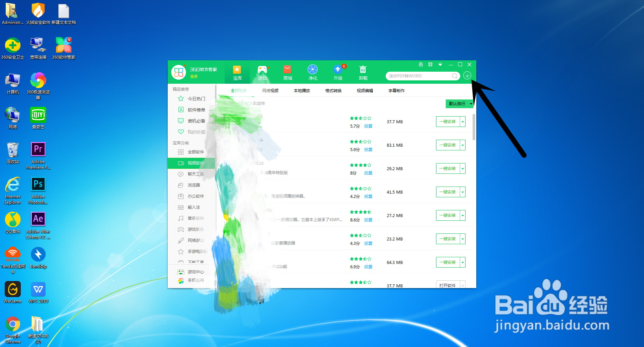Viewport: 644px width, 347px height.
Task: Open the title bar main menu triangle
Action: pyautogui.click(x=440, y=64)
